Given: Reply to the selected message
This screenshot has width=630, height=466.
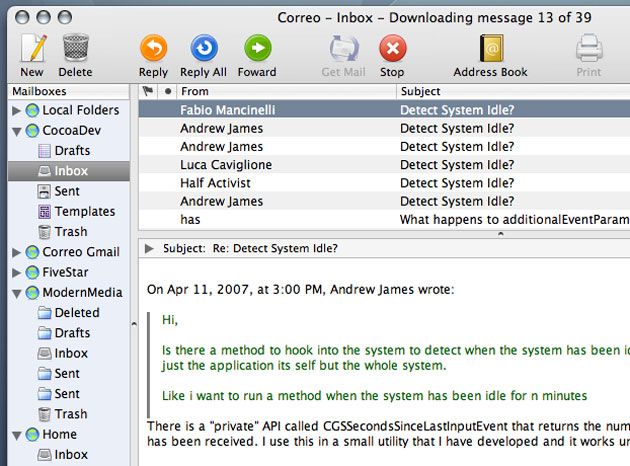Looking at the screenshot, I should click(x=153, y=48).
